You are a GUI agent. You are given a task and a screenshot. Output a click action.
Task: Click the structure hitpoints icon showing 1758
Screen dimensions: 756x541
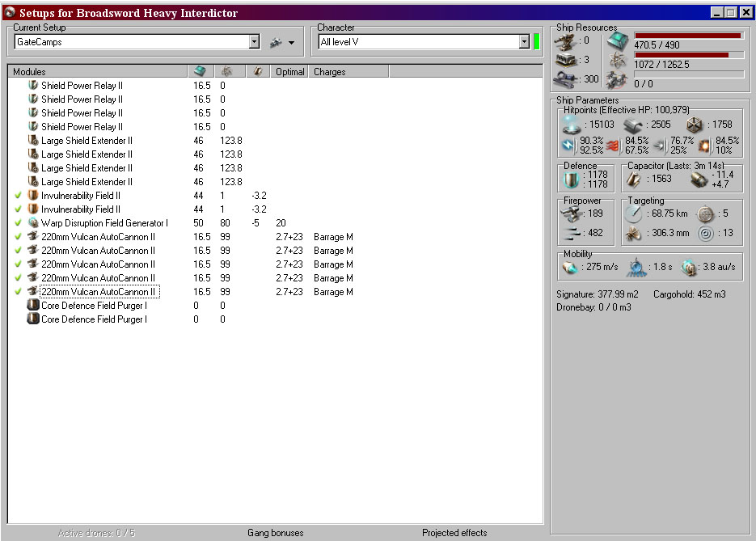click(x=695, y=125)
